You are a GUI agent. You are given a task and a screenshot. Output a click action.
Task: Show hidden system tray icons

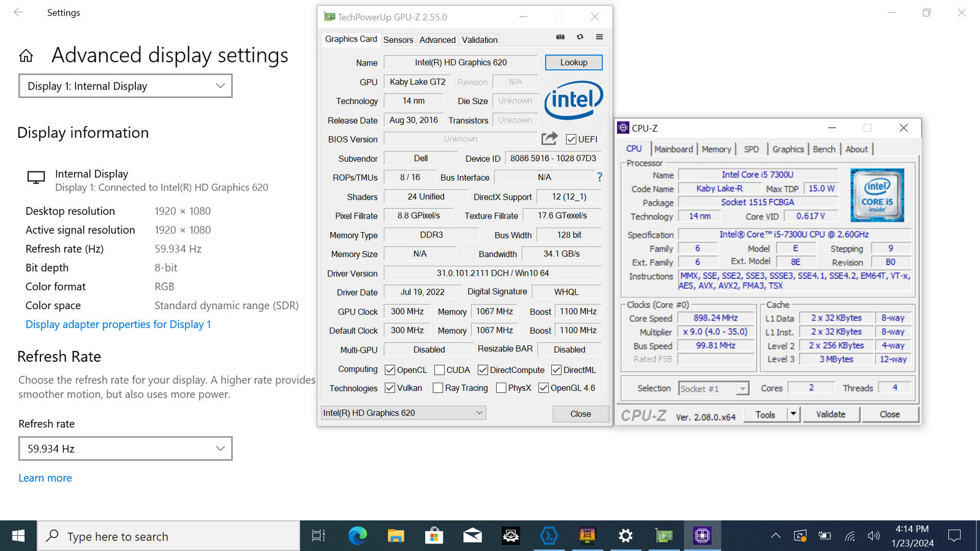775,536
